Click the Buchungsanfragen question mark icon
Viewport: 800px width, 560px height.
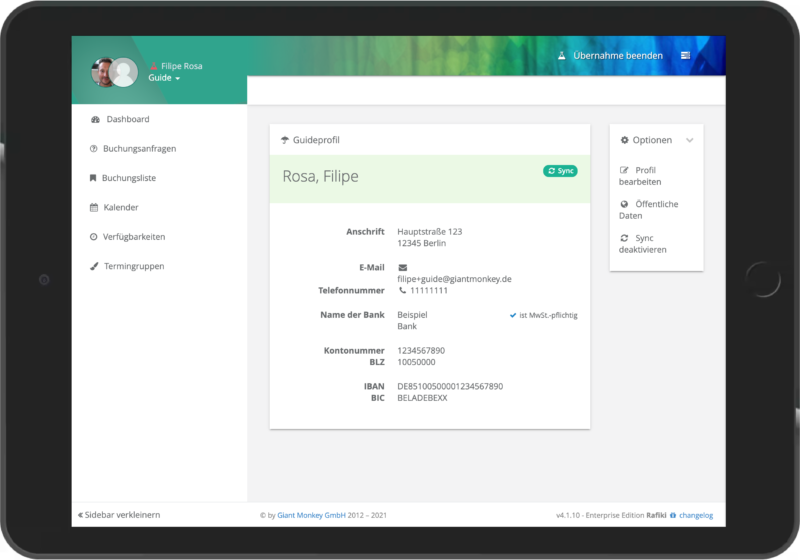tap(94, 149)
